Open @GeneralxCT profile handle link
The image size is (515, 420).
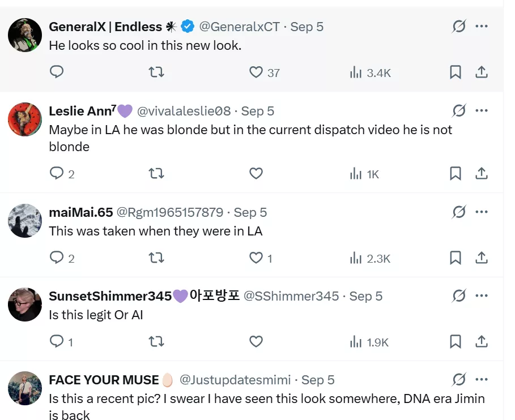tap(239, 27)
